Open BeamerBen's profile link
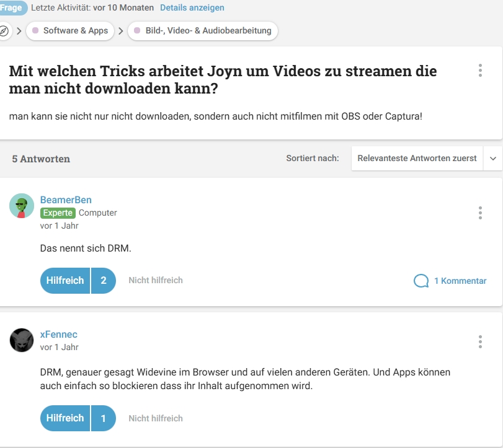Viewport: 503px width, 448px height. pyautogui.click(x=66, y=200)
